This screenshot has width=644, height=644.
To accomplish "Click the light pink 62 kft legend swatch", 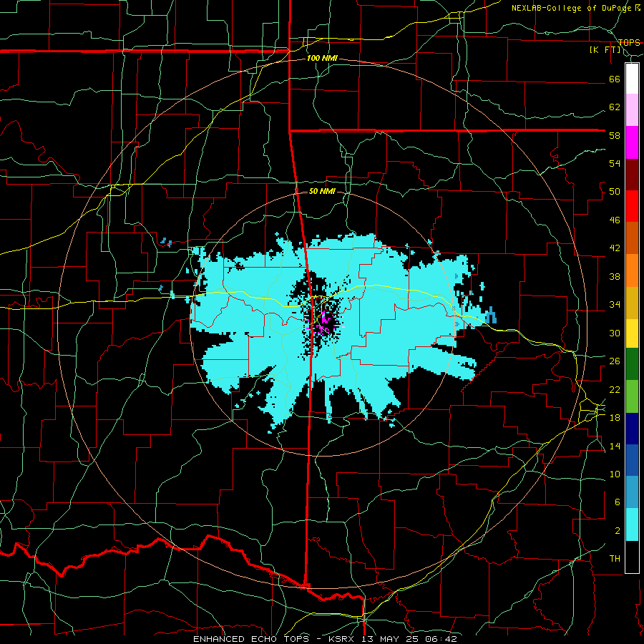I will click(632, 109).
